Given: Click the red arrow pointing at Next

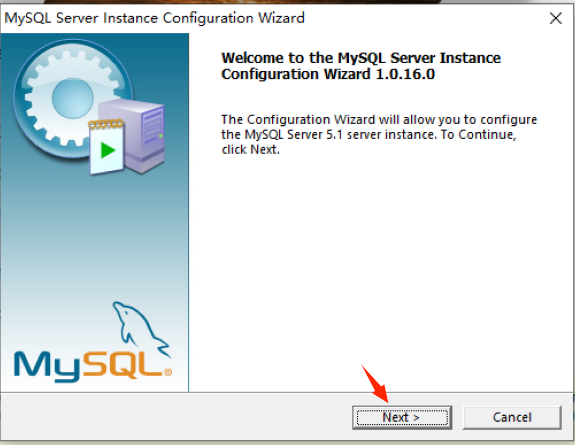Looking at the screenshot, I should coord(374,384).
